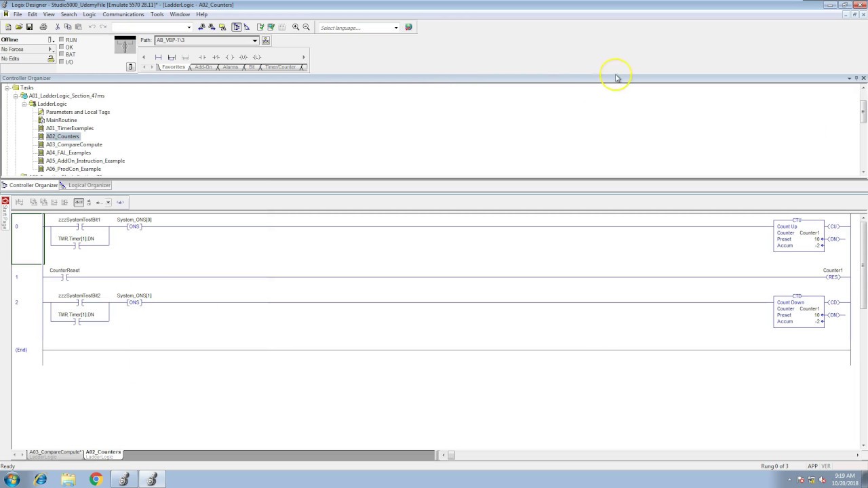This screenshot has height=488, width=868.
Task: Click the RUN status indicator box
Action: pos(61,40)
